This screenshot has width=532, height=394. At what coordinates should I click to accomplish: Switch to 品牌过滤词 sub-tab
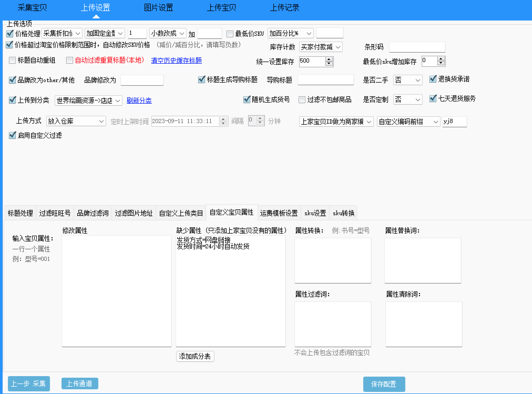click(x=93, y=213)
